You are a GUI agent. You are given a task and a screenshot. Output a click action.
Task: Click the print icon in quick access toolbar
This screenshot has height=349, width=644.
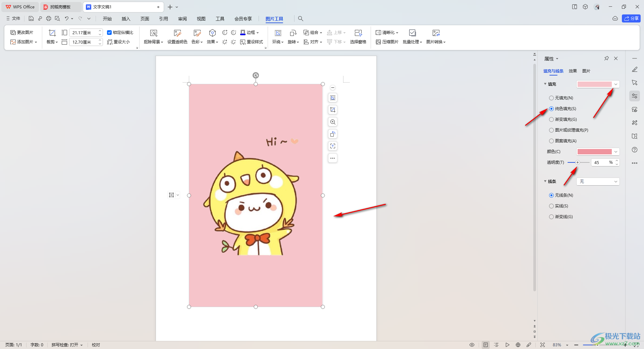pyautogui.click(x=49, y=18)
